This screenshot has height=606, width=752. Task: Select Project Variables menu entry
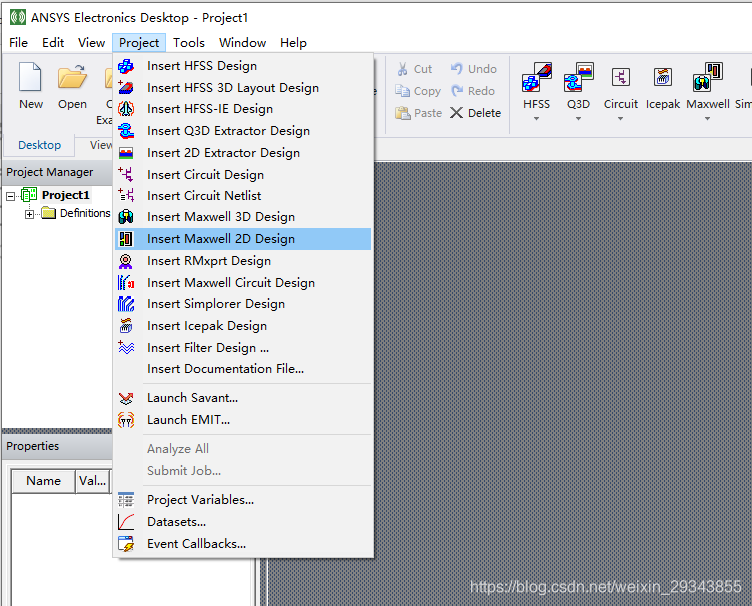pos(200,500)
